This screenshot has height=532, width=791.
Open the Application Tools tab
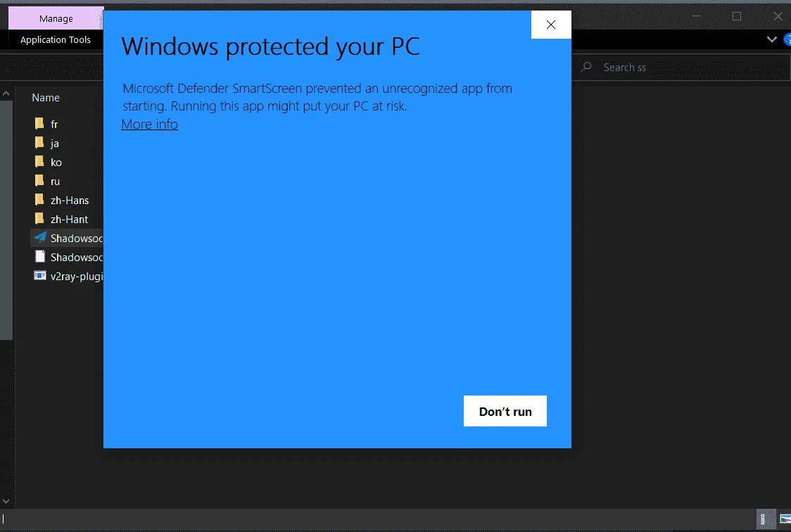coord(56,40)
